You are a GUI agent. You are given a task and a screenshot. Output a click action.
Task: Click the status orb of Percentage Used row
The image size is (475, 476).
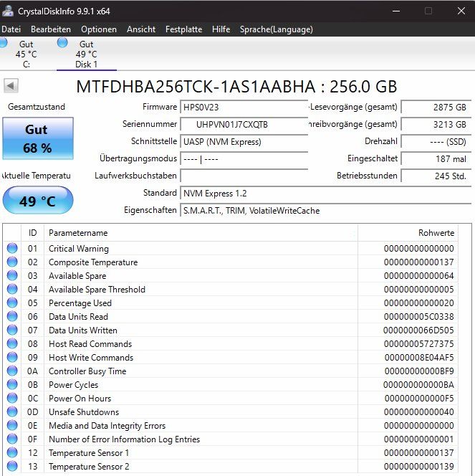coord(12,303)
